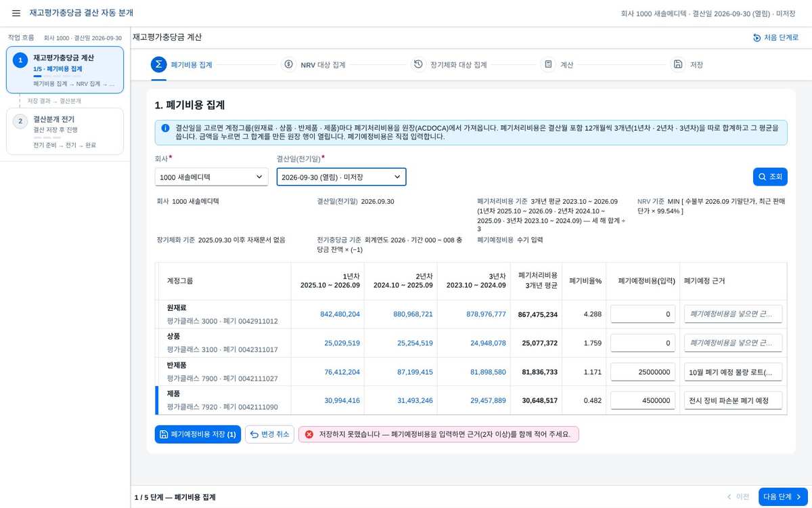Click step 1 circle in workflow panel

pyautogui.click(x=20, y=60)
